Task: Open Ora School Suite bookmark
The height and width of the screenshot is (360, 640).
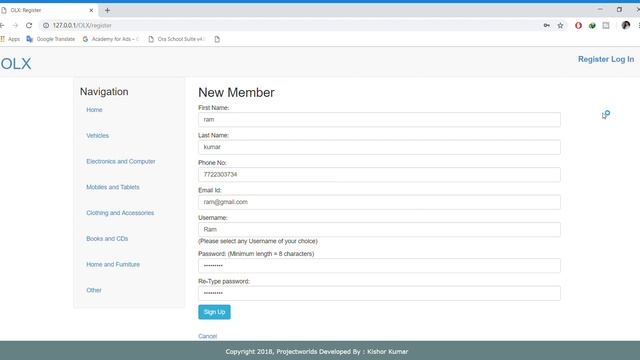Action: [176, 39]
